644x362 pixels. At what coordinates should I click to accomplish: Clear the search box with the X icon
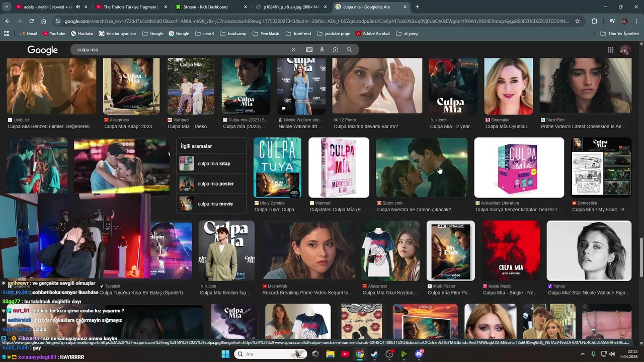[293, 50]
